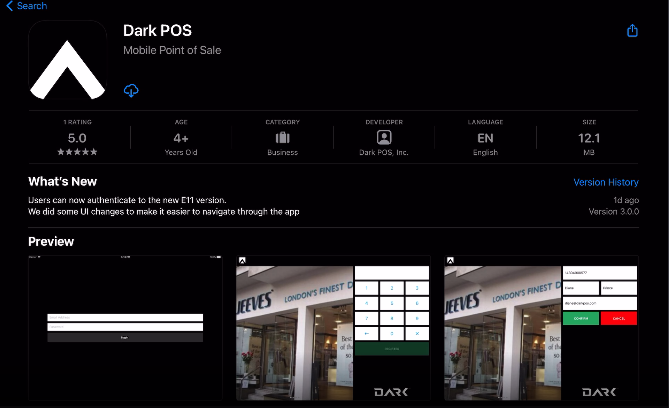Click the Dark POS, Inc. developer name

tap(384, 152)
